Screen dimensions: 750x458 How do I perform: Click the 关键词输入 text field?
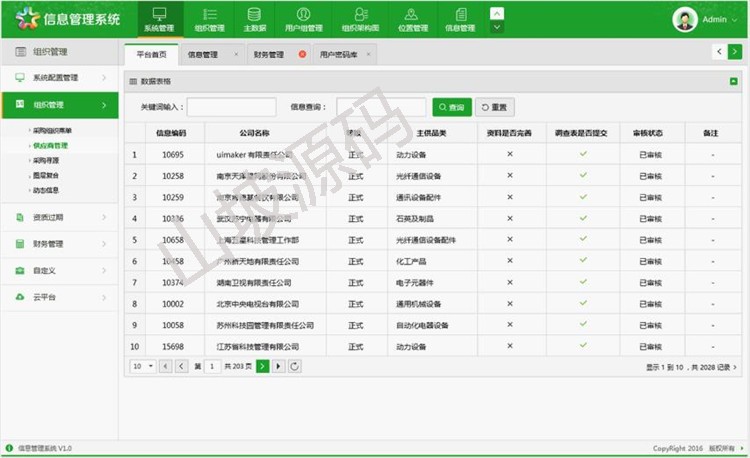231,107
